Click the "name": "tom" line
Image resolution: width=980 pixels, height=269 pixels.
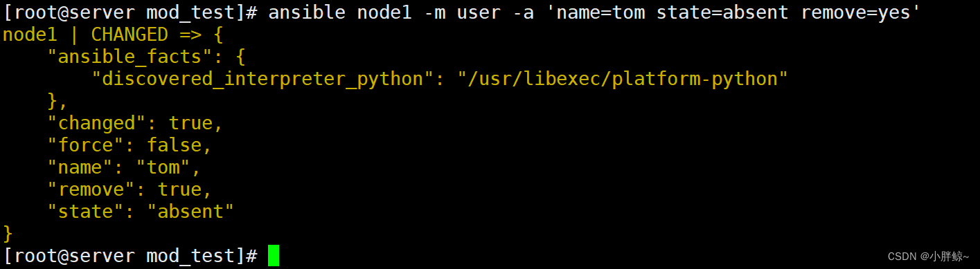[x=124, y=167]
